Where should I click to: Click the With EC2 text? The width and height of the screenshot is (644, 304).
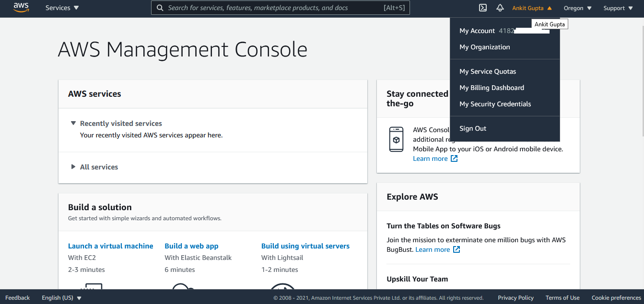(82, 258)
